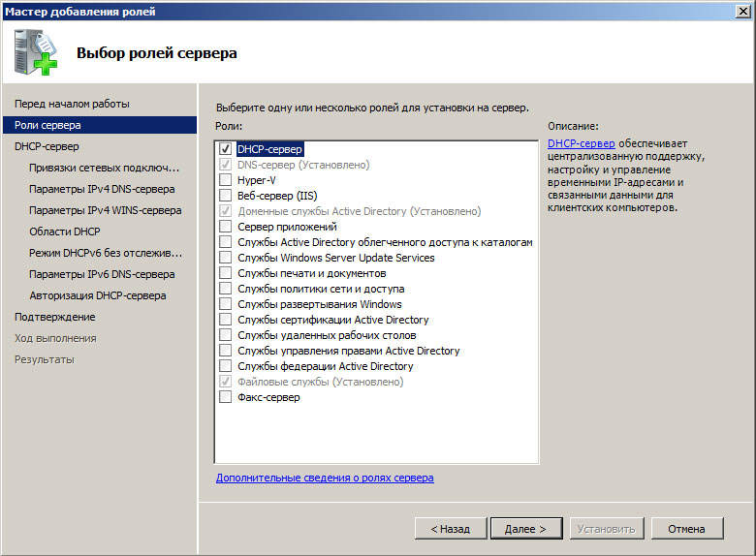This screenshot has width=756, height=556.
Task: Enable Службы развертывания Windows checkbox
Action: coord(225,304)
